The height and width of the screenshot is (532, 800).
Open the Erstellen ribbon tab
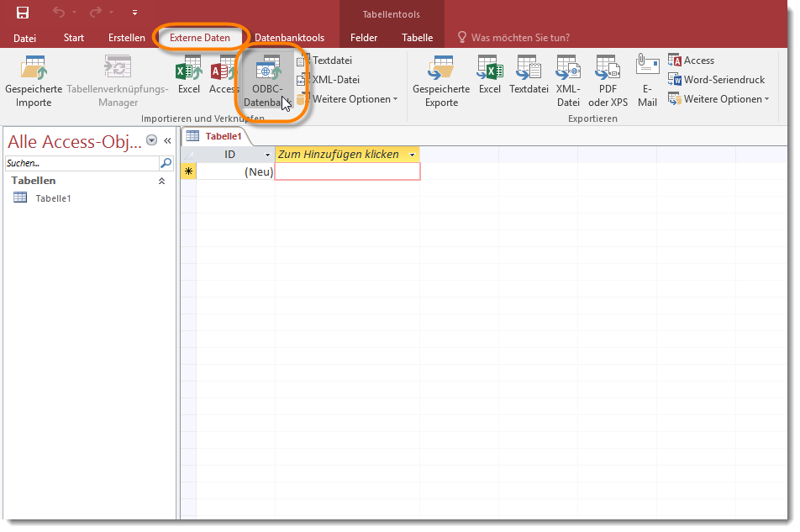[x=126, y=38]
